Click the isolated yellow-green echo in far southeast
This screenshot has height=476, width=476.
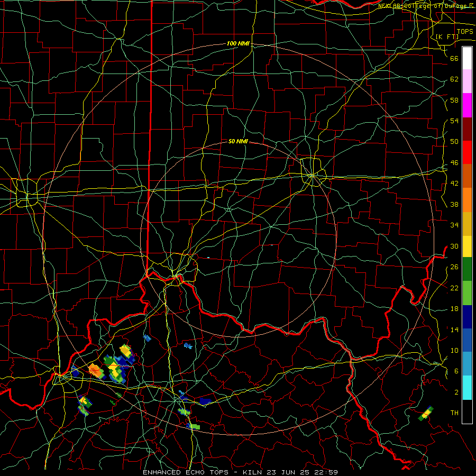pos(426,414)
